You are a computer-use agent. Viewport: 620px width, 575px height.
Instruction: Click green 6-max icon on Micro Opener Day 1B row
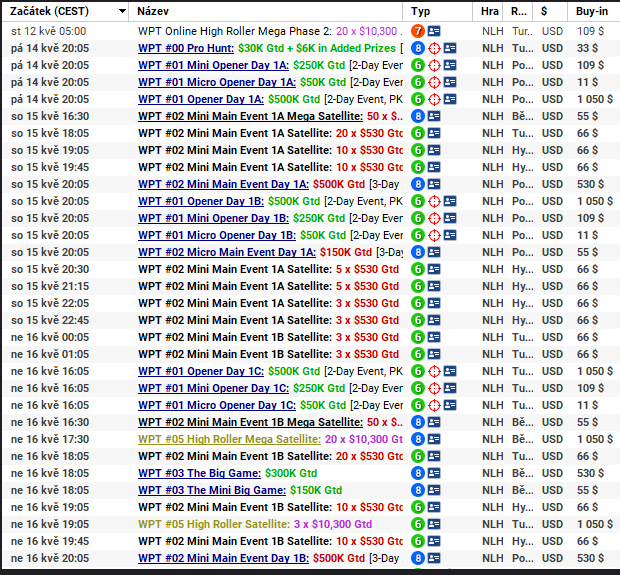point(418,235)
